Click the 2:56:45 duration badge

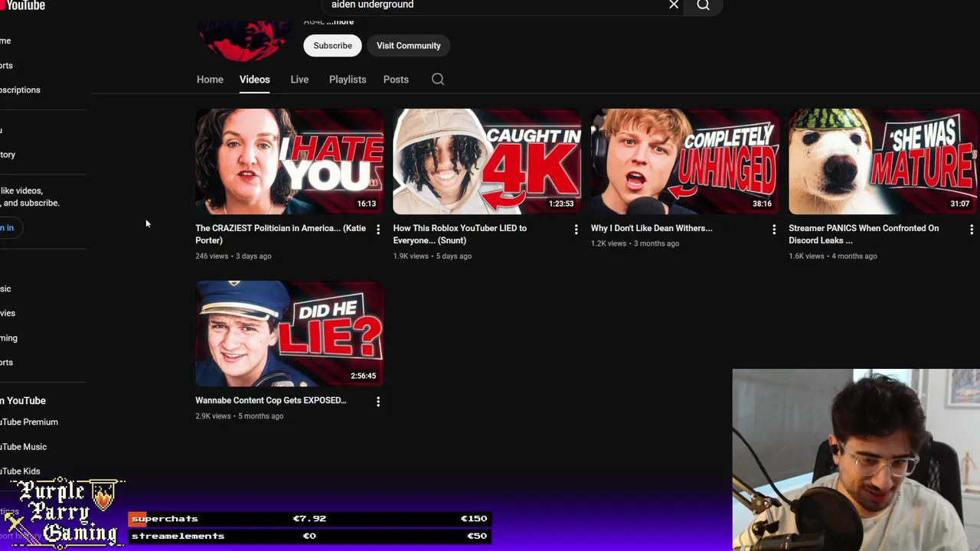364,376
